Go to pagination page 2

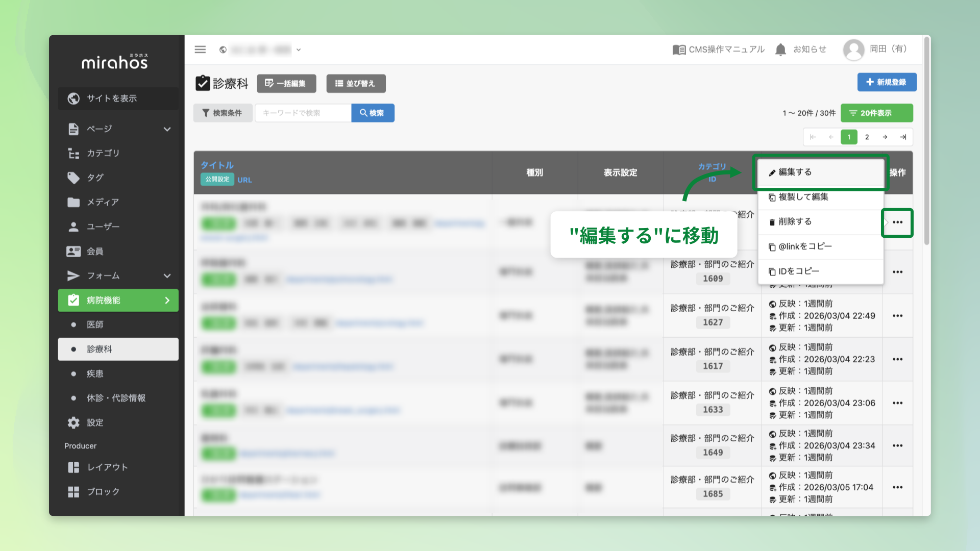pyautogui.click(x=867, y=137)
